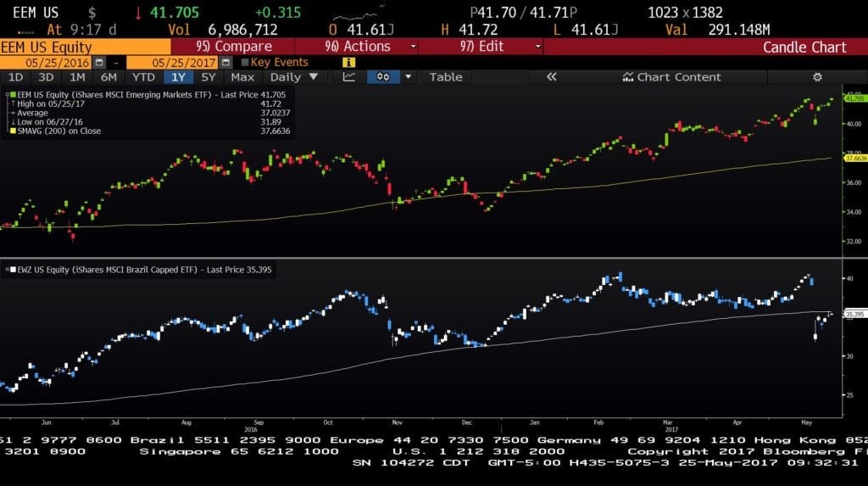
Task: Click the 95) Compare button
Action: pos(233,47)
